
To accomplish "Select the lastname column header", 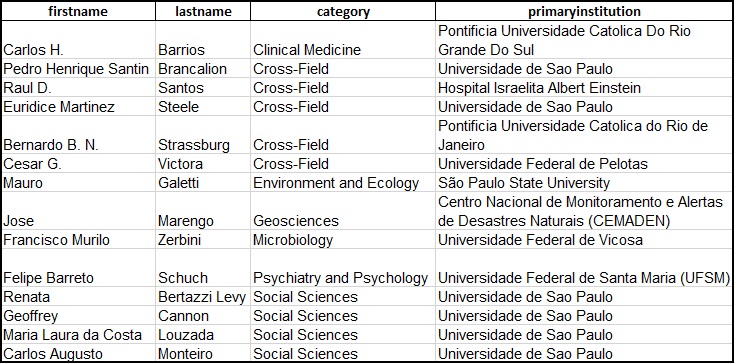I will click(203, 11).
